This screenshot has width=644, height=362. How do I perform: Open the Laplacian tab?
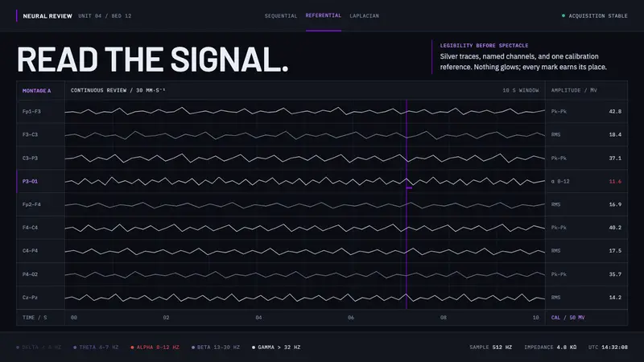[x=365, y=16]
